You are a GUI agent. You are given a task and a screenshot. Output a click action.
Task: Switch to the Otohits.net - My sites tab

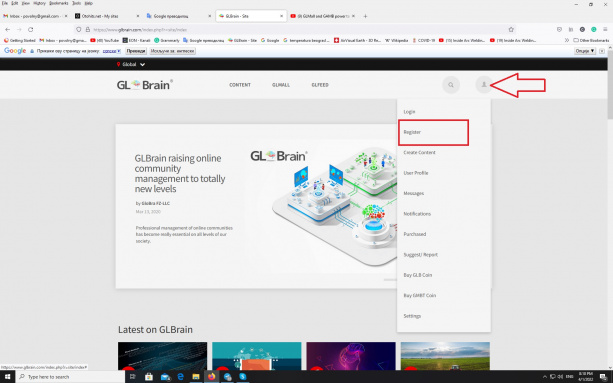pyautogui.click(x=106, y=16)
